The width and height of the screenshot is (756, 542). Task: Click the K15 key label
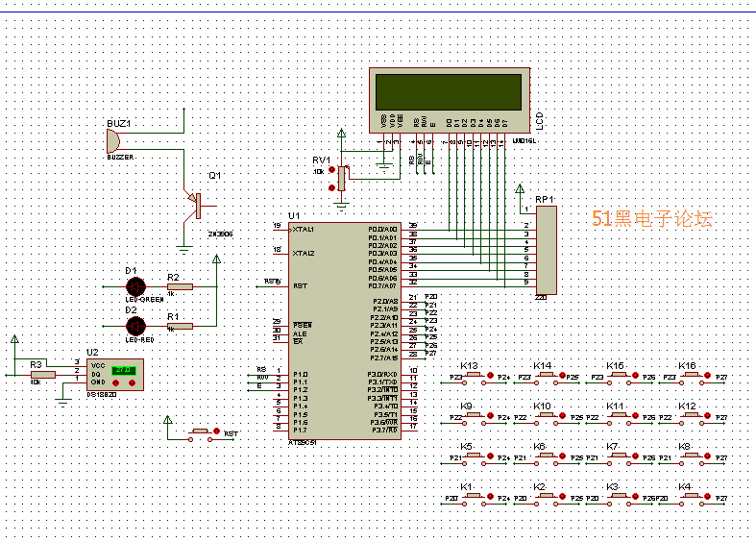tap(615, 366)
